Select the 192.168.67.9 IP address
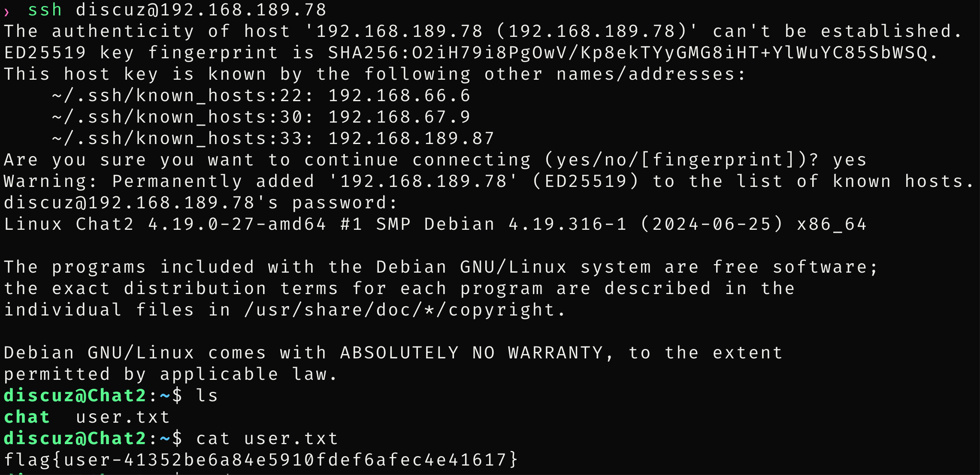The width and height of the screenshot is (980, 475). tap(399, 117)
